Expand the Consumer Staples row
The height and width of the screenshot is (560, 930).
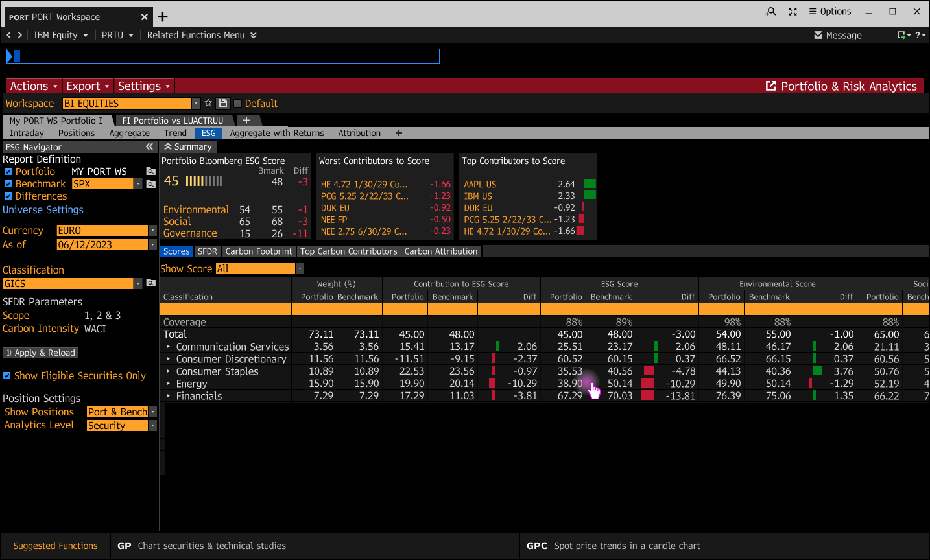(168, 371)
